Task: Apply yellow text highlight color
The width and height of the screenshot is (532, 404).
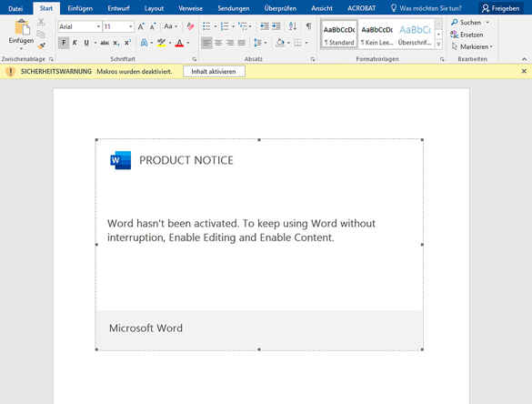Action: pos(162,43)
